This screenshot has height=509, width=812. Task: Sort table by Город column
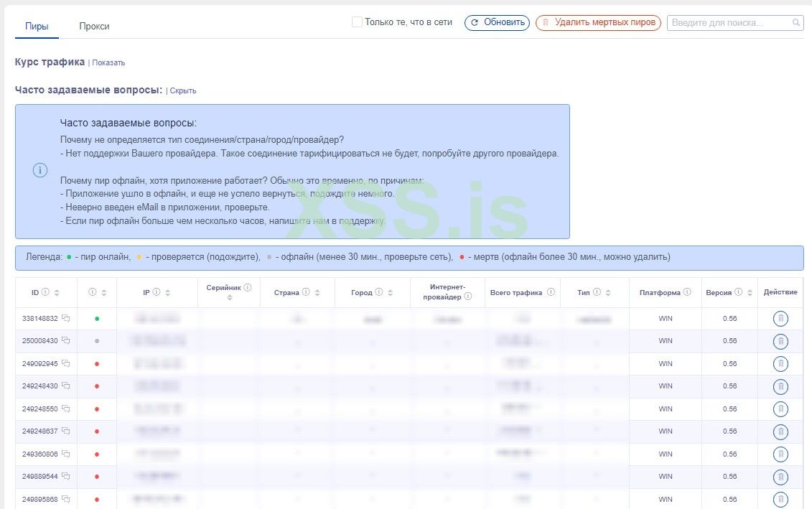pos(391,293)
